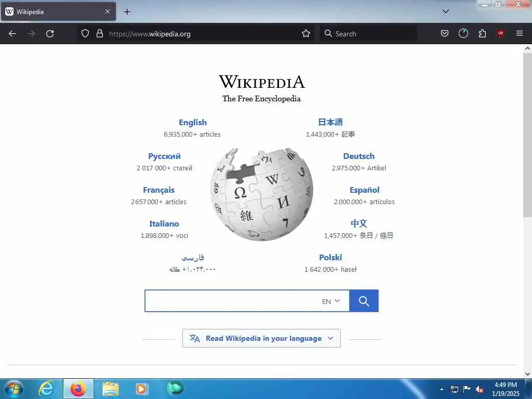Open the Polski Wikipedia link
The height and width of the screenshot is (399, 532).
[330, 258]
